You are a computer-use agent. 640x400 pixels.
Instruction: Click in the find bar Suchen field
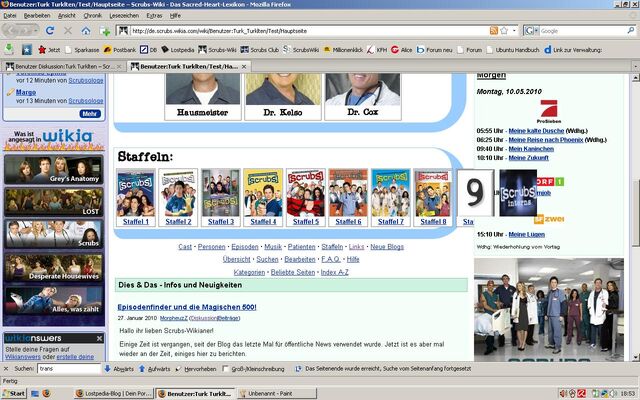tap(69, 369)
